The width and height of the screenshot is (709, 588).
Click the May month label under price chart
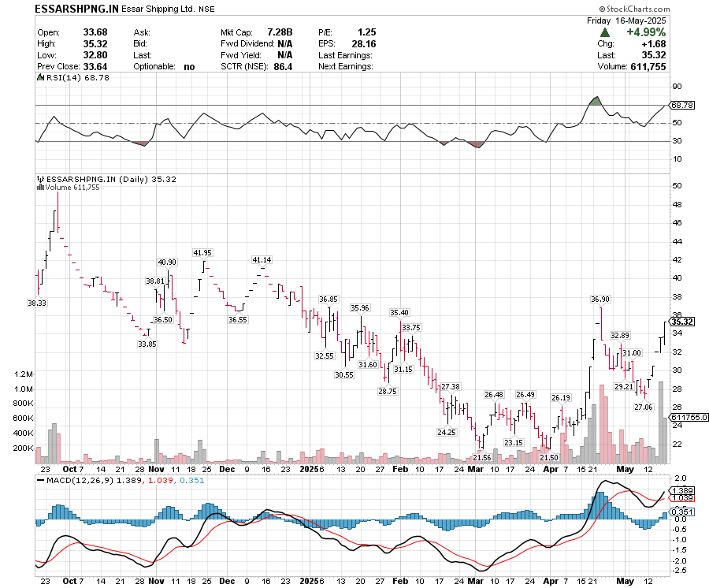click(625, 470)
